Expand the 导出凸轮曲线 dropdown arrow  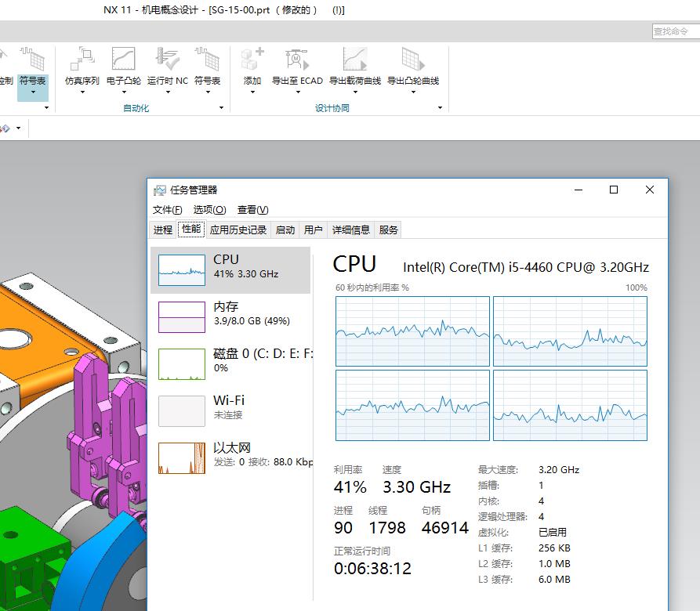pos(413,92)
